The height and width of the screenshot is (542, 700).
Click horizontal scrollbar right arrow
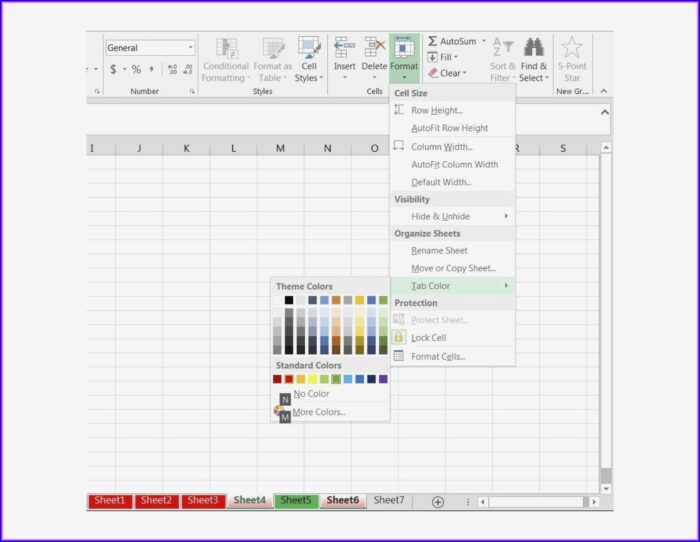[594, 502]
